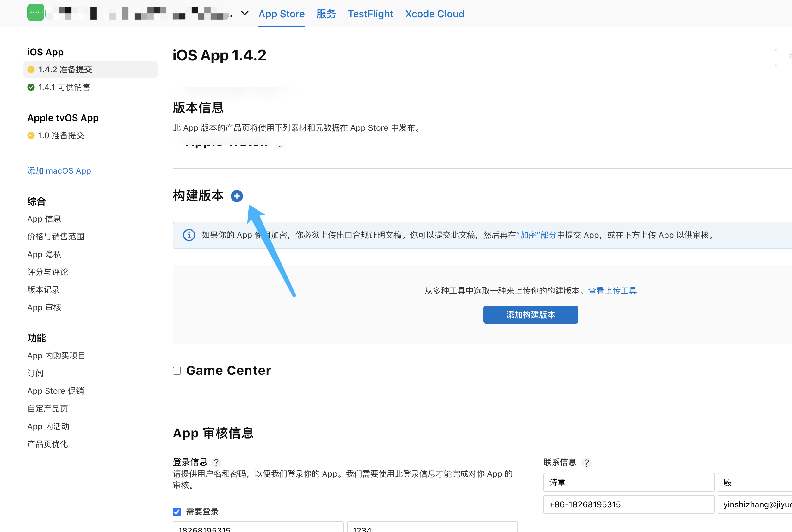792x532 pixels.
Task: Go to 评分与评论
Action: pyautogui.click(x=47, y=272)
